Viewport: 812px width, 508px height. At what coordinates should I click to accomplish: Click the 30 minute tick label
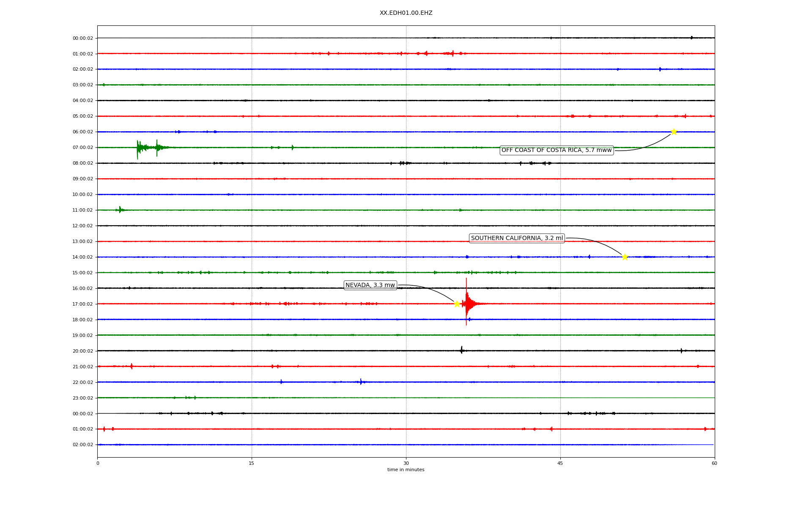(406, 463)
